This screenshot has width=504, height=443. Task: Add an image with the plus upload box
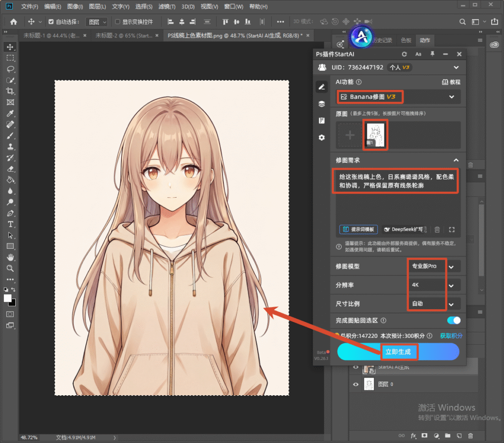point(350,135)
